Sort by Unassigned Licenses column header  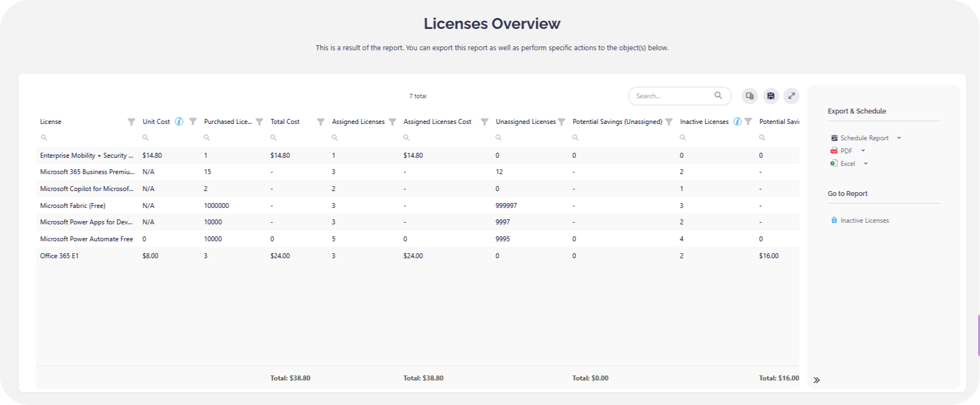[x=526, y=122]
